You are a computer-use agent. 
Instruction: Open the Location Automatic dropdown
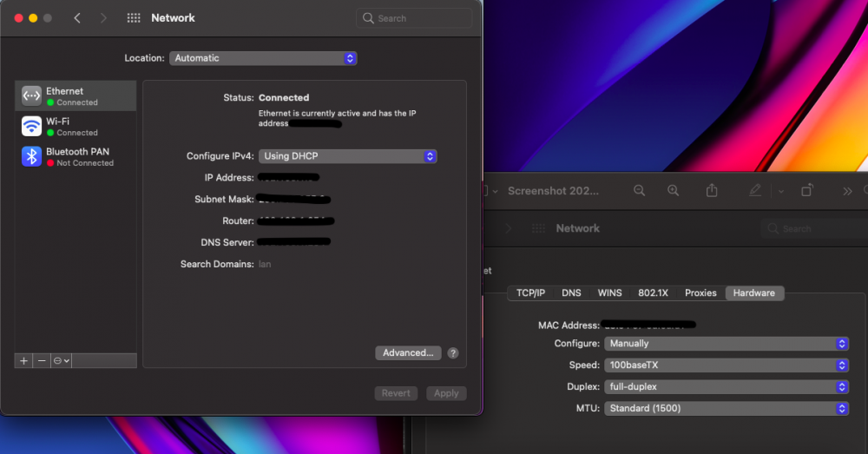click(263, 58)
